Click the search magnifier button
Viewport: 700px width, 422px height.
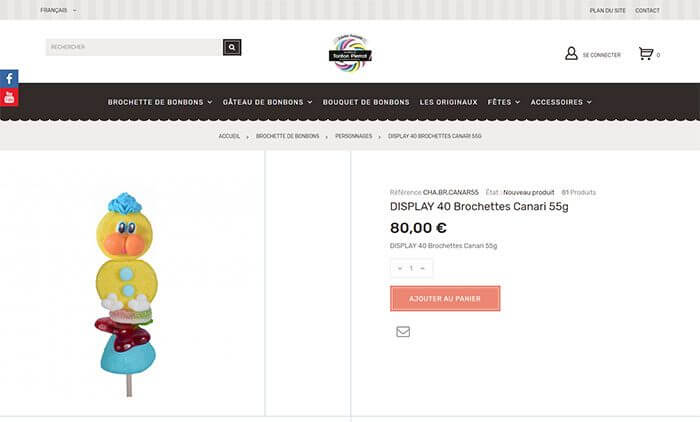(232, 47)
